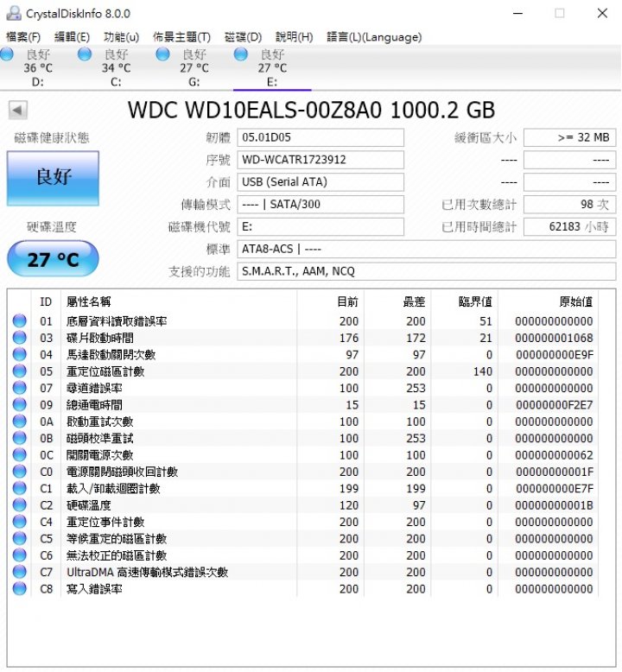
Task: Open the 功能(u) menu
Action: [x=121, y=37]
